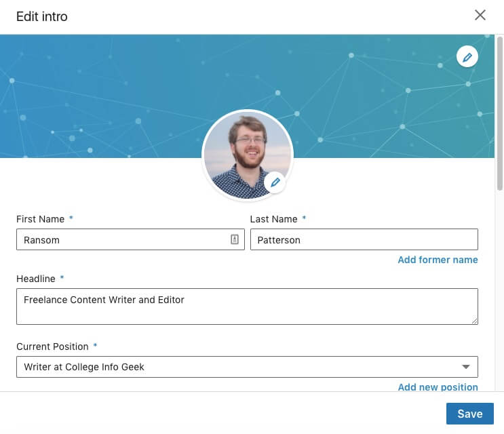Select the 'Writer at College Info Geek' combo box
Viewport: 504px width, 434px height.
[247, 367]
